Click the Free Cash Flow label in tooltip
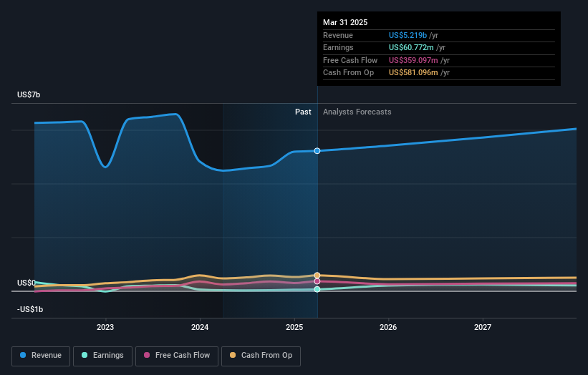The image size is (588, 375). [350, 60]
